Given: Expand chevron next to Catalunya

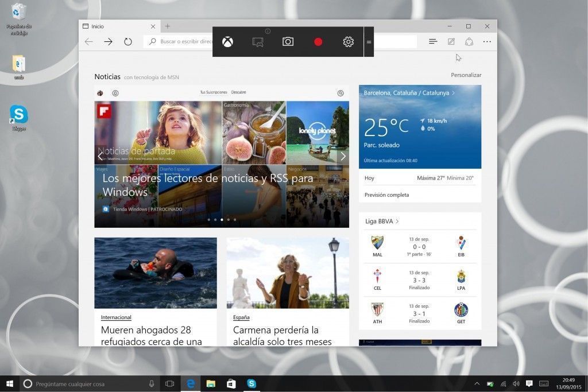Looking at the screenshot, I should 454,93.
